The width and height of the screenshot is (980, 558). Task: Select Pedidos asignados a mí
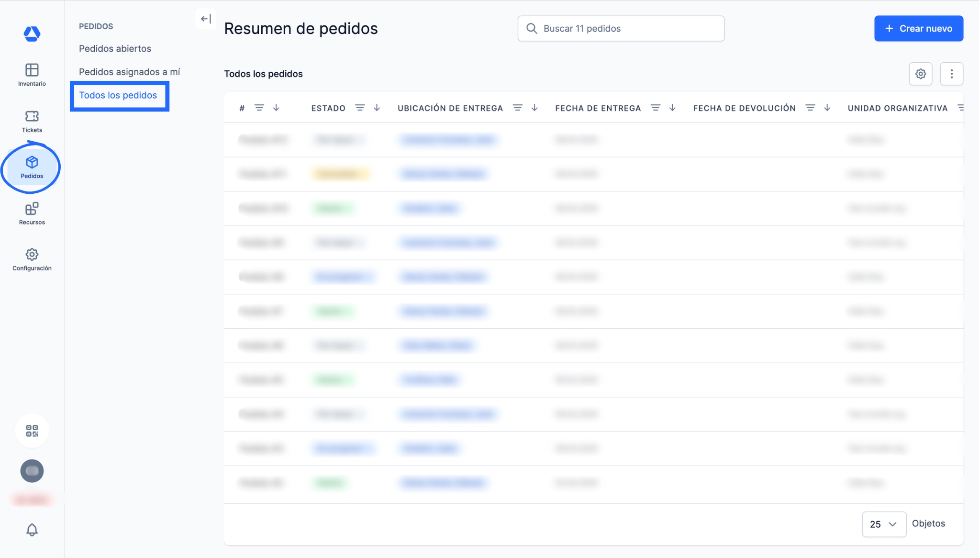coord(129,72)
